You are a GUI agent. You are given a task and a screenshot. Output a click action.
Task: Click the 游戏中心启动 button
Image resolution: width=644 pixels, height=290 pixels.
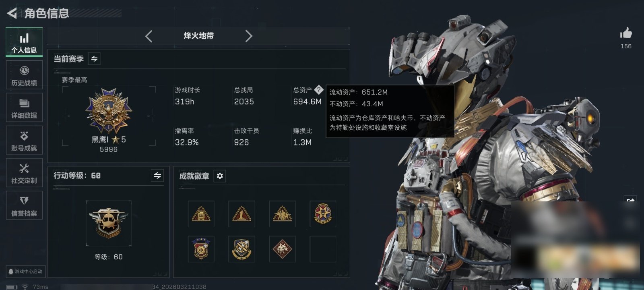25,271
